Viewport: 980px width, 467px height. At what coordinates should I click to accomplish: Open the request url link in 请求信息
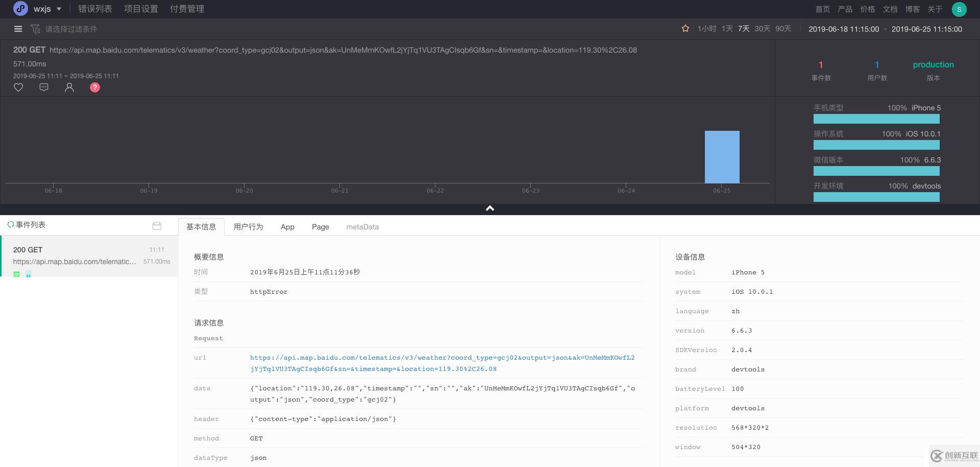443,363
